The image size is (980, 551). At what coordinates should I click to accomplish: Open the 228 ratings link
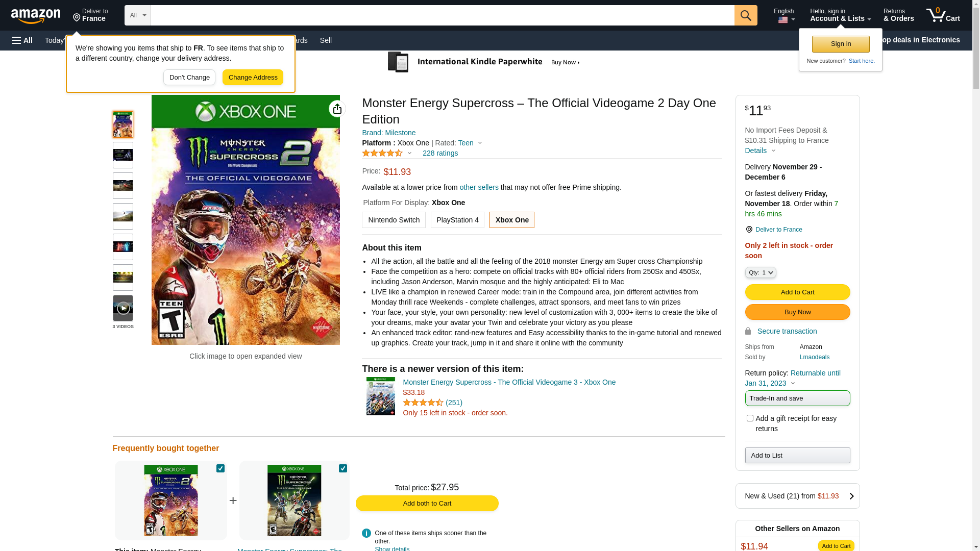pos(440,153)
